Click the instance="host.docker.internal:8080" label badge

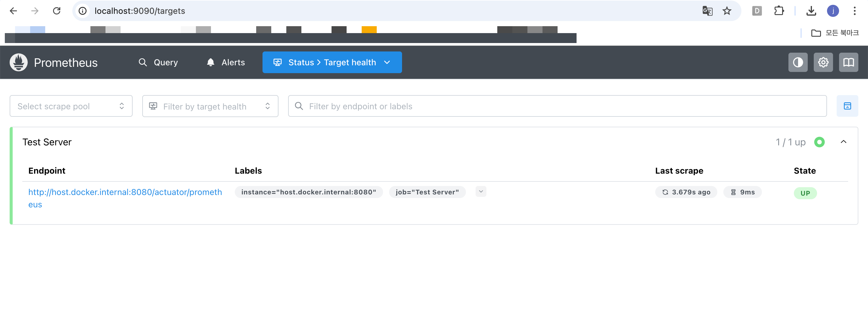(308, 192)
